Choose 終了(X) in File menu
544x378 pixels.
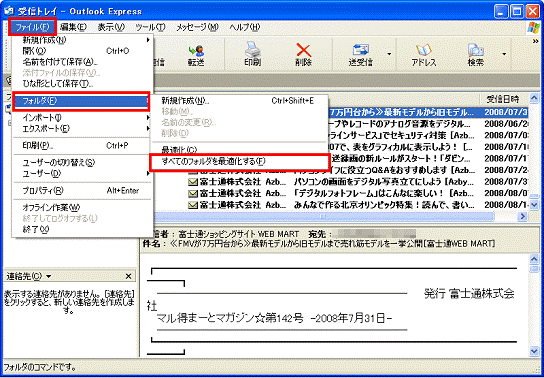point(83,229)
